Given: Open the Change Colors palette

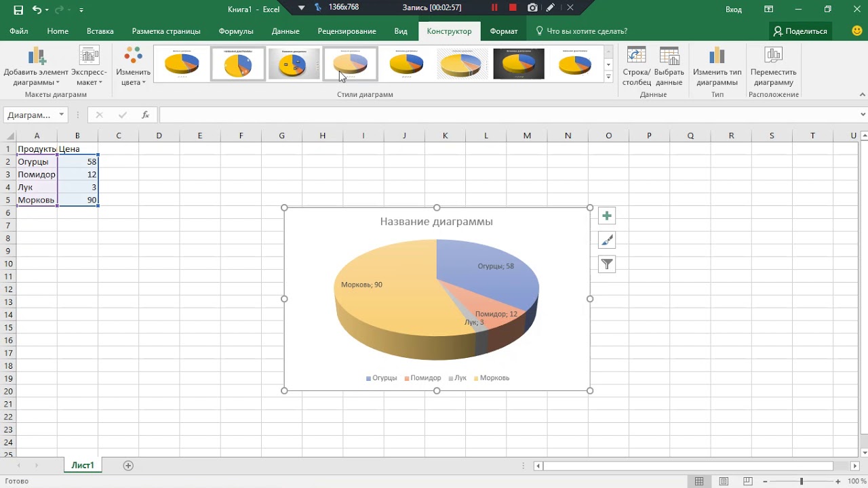Looking at the screenshot, I should pyautogui.click(x=133, y=66).
